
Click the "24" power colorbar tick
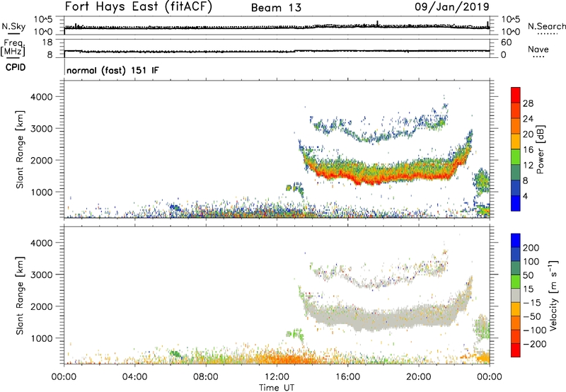[x=528, y=119]
